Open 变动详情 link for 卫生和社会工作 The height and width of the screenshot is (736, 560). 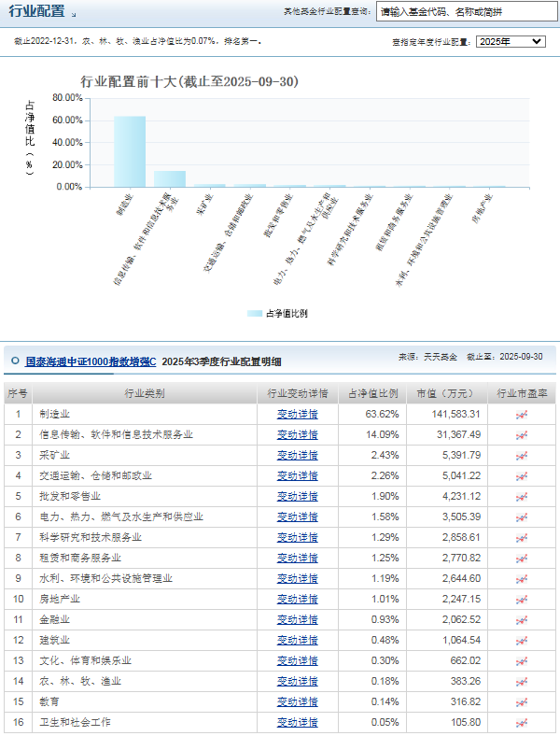(x=298, y=722)
